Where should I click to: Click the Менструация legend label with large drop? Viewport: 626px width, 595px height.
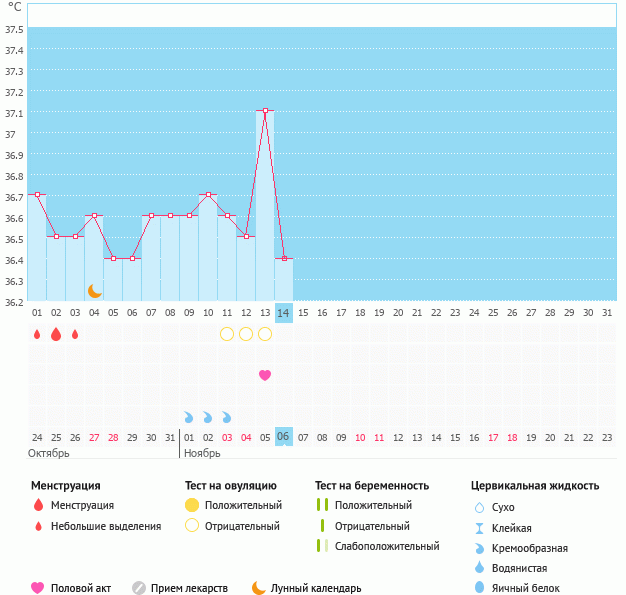point(82,505)
